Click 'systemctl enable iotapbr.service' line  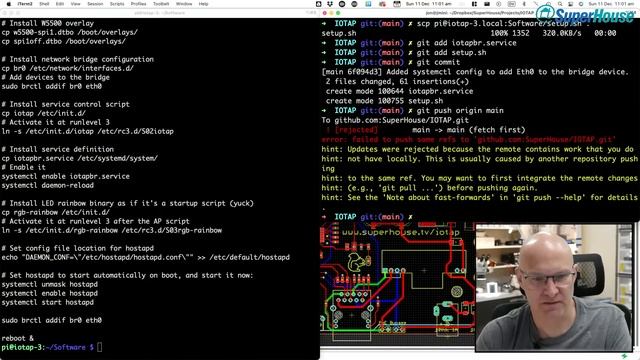[x=65, y=176]
